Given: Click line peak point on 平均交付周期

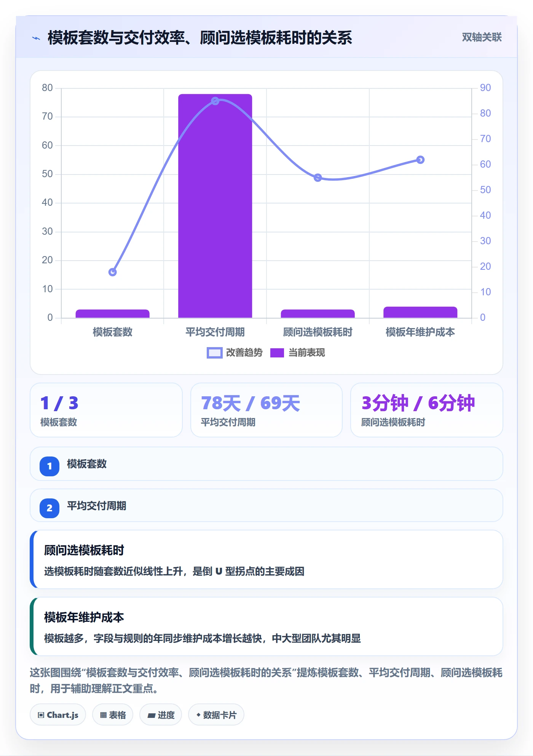Looking at the screenshot, I should coord(215,101).
